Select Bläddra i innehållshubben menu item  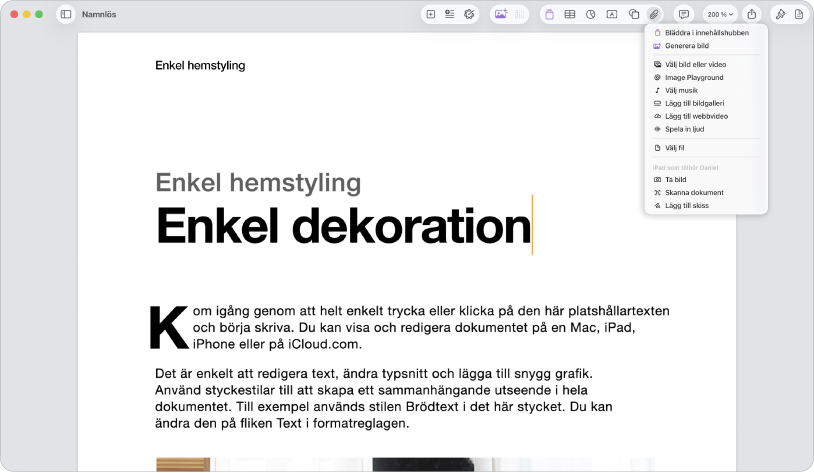(x=706, y=33)
